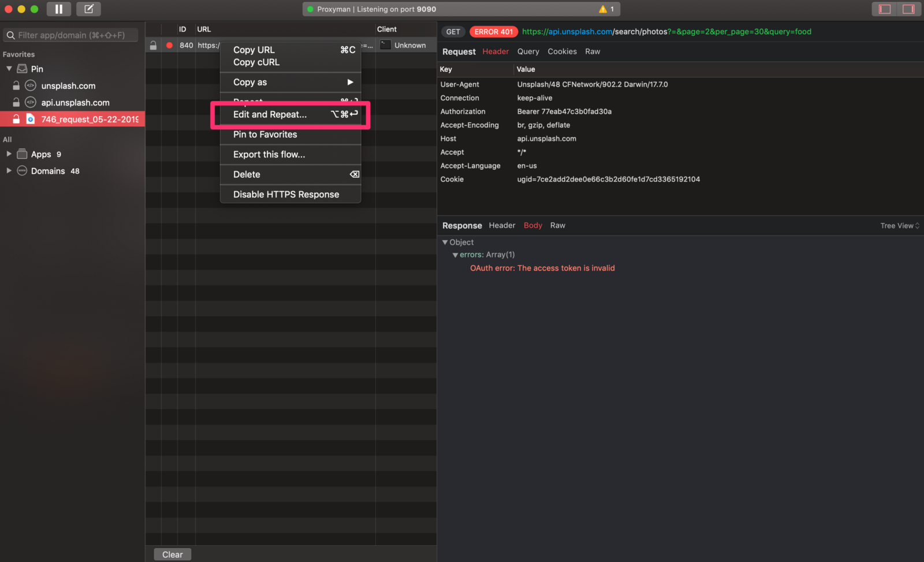Click the ERROR 401 status badge
The height and width of the screenshot is (562, 924).
[x=493, y=32]
